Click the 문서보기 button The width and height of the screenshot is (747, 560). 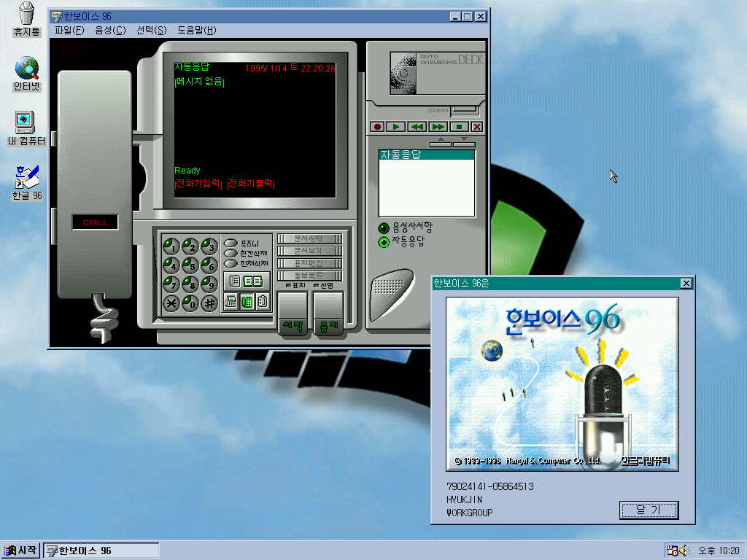coord(309,251)
